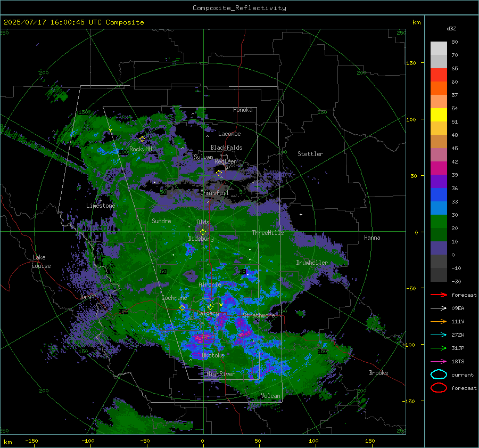Click the Cochrane town label
479x448 pixels.
point(174,298)
